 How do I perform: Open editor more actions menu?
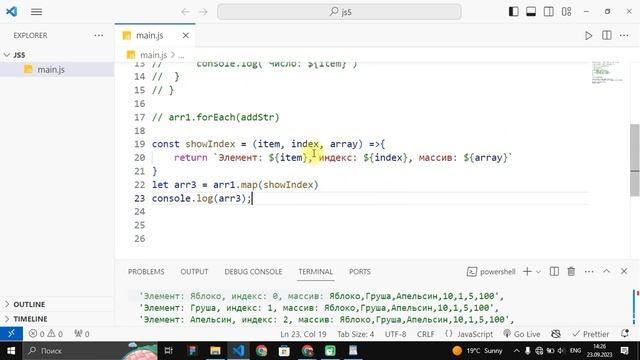[x=624, y=36]
